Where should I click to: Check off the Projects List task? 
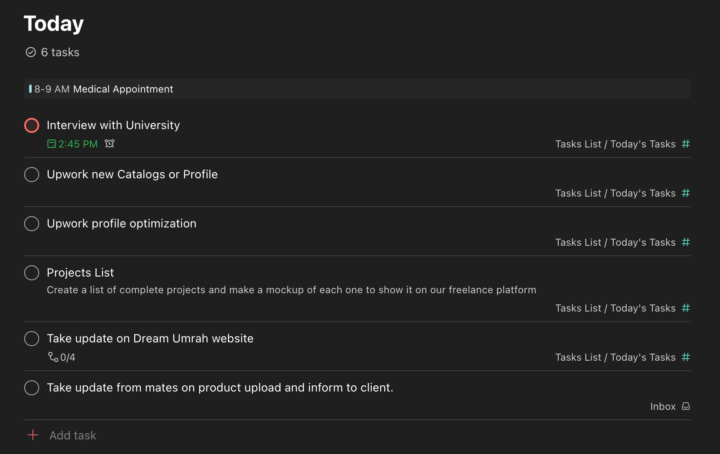[x=32, y=272]
